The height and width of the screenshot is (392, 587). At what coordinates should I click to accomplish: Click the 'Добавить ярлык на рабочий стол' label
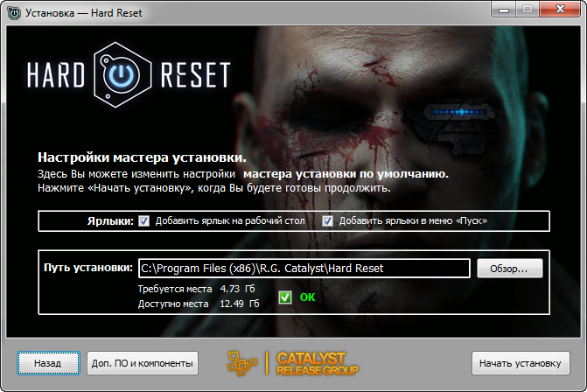pos(230,220)
